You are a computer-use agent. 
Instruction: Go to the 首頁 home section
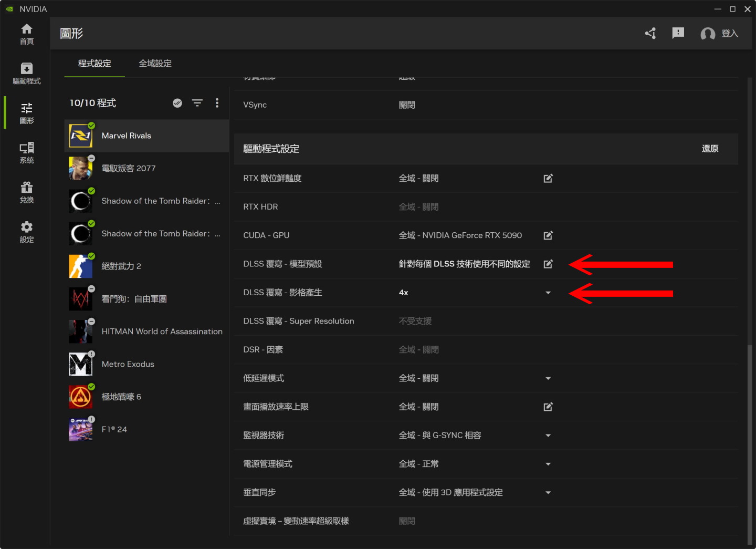click(x=27, y=34)
